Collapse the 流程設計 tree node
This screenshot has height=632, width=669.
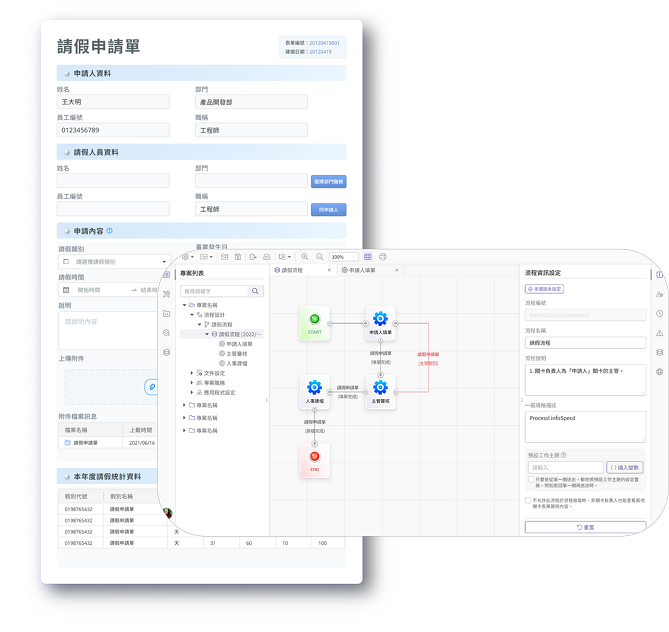coord(192,314)
